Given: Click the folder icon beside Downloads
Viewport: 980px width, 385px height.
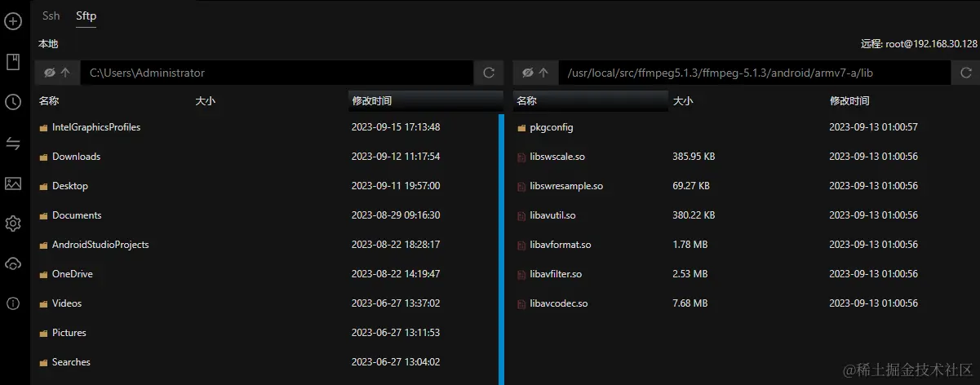Looking at the screenshot, I should [x=43, y=157].
